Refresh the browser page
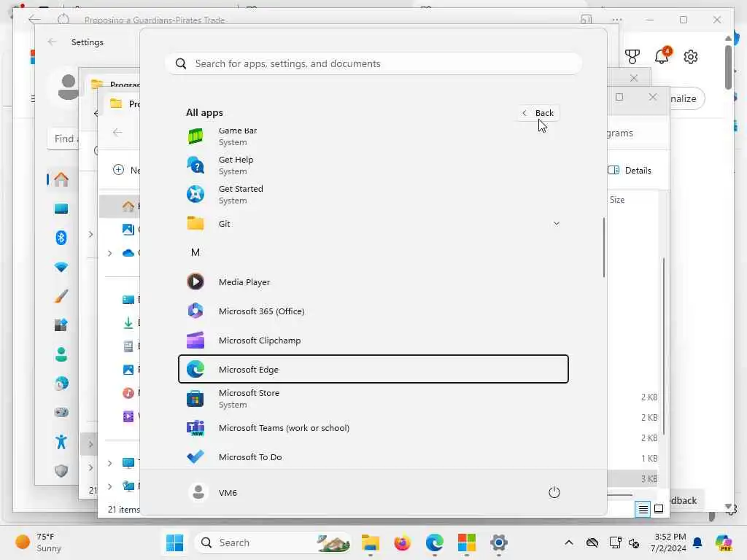This screenshot has height=560, width=747. click(x=63, y=20)
